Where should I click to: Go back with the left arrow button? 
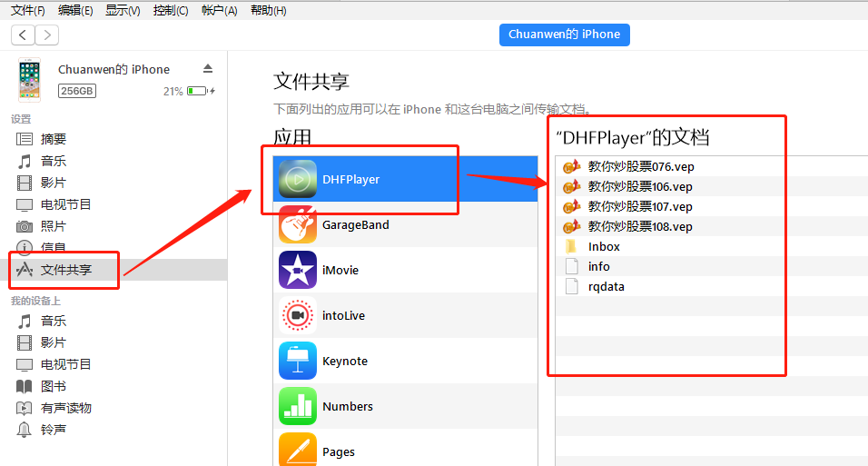pyautogui.click(x=23, y=35)
